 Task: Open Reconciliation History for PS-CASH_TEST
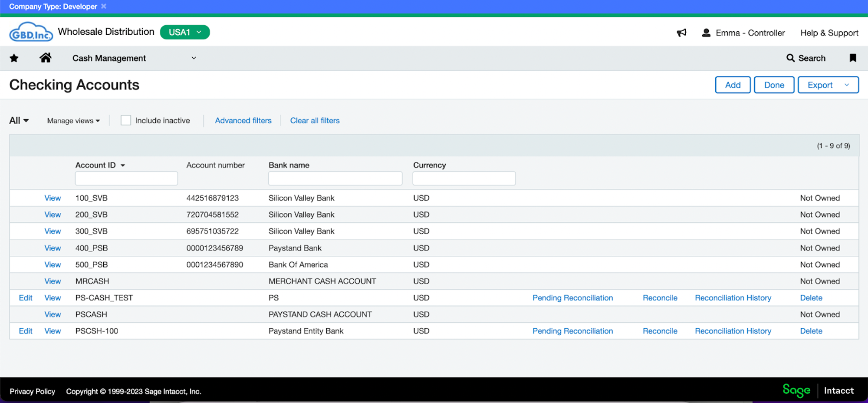click(x=733, y=297)
